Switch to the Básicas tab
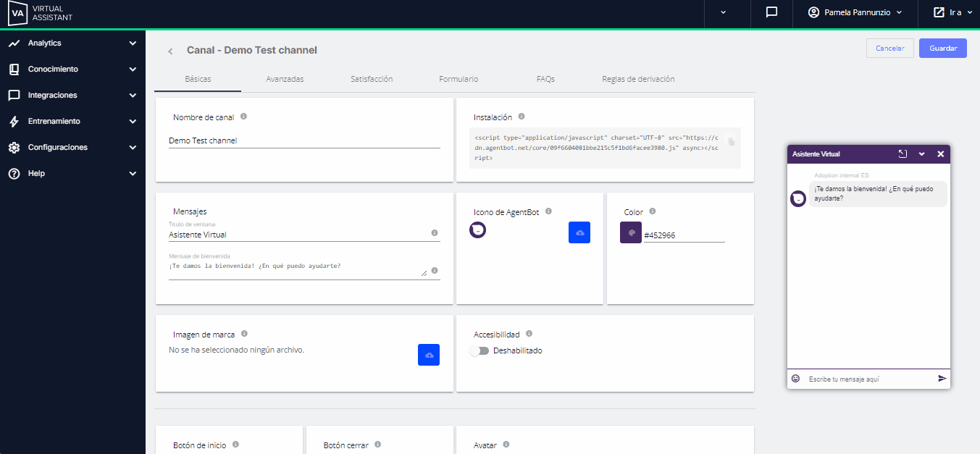This screenshot has height=454, width=980. (198, 79)
